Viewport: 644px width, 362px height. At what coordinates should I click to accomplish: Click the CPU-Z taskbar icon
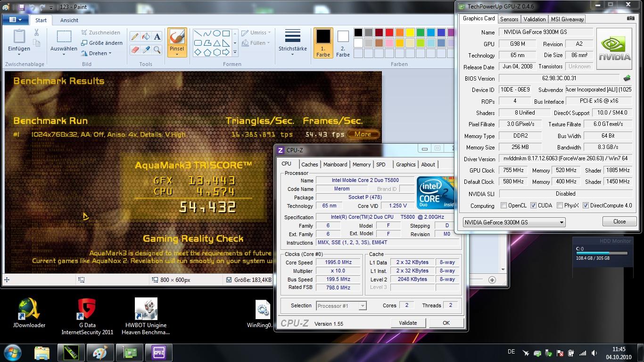coord(158,353)
